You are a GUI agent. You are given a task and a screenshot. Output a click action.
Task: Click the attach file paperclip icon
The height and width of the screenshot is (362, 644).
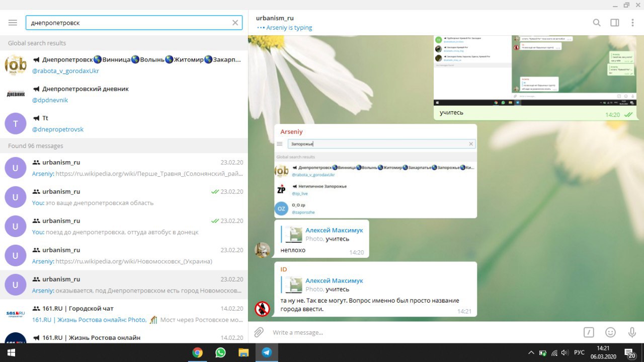[x=259, y=332]
